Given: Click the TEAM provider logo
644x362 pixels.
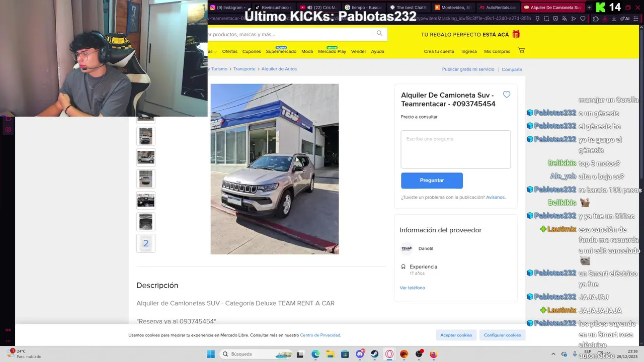Looking at the screenshot, I should (x=407, y=248).
